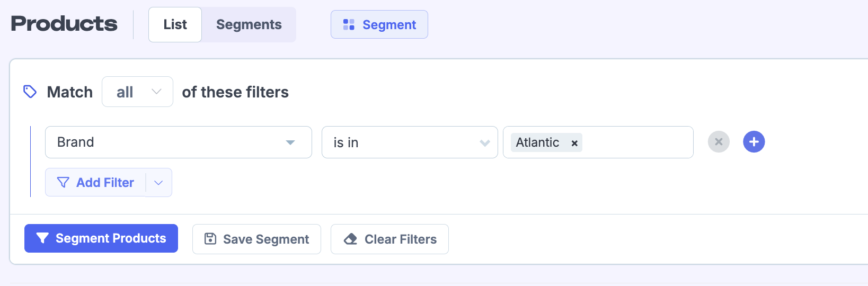Switch to the List tab
Screen dimensions: 868x286
(x=175, y=25)
